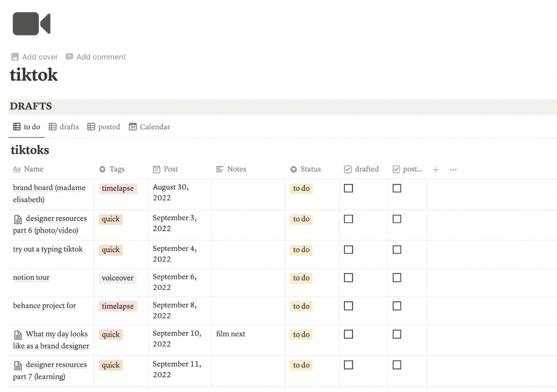Check posted for designer resources part 6
The image size is (557, 392).
click(x=397, y=219)
